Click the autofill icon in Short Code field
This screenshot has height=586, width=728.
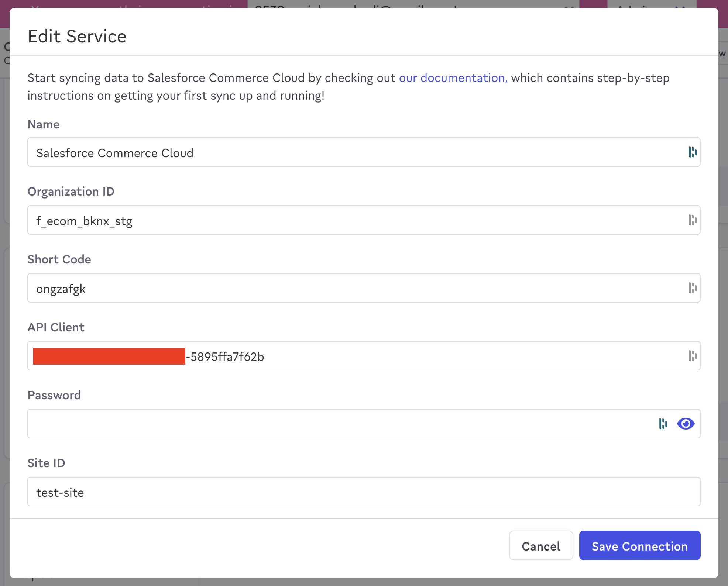pos(692,288)
